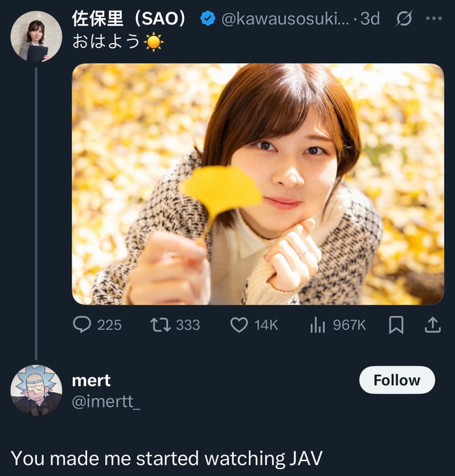Open the original poster's profile picture
Image resolution: width=455 pixels, height=476 pixels.
tap(36, 36)
